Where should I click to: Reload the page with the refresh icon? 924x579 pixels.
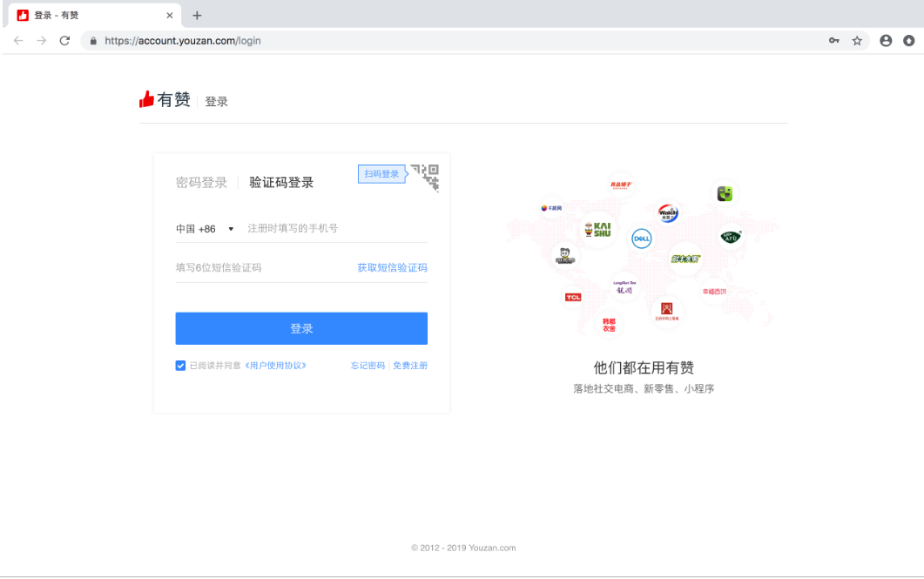point(64,41)
